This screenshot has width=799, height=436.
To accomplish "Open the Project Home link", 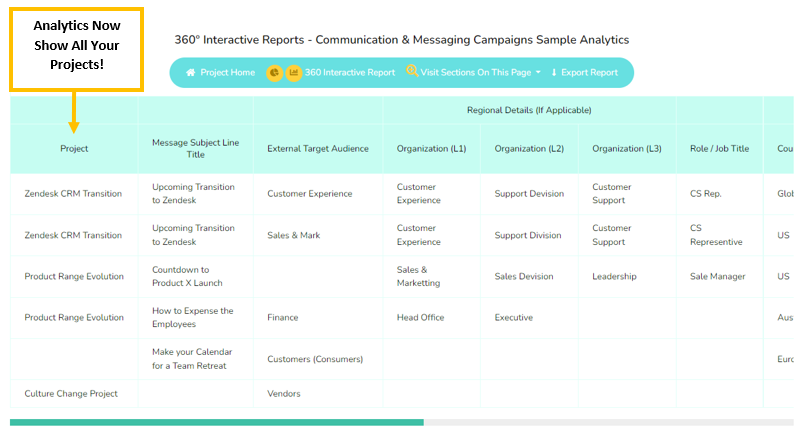I will (x=221, y=72).
